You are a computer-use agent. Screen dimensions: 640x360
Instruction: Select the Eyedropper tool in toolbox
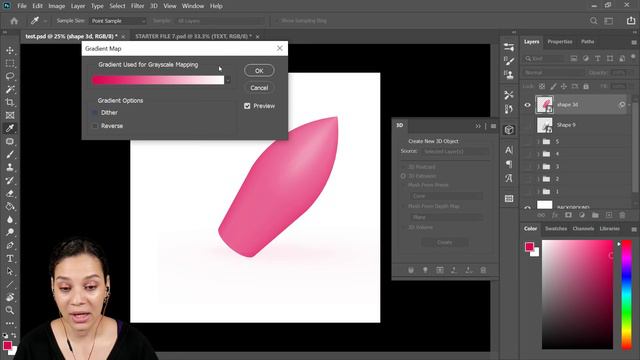pyautogui.click(x=10, y=128)
